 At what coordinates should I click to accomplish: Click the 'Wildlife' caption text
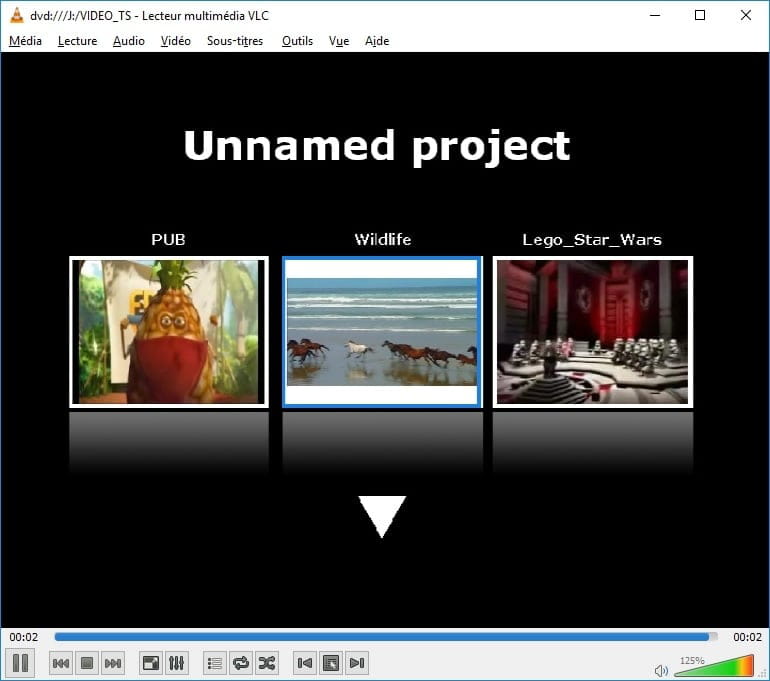[x=383, y=240]
